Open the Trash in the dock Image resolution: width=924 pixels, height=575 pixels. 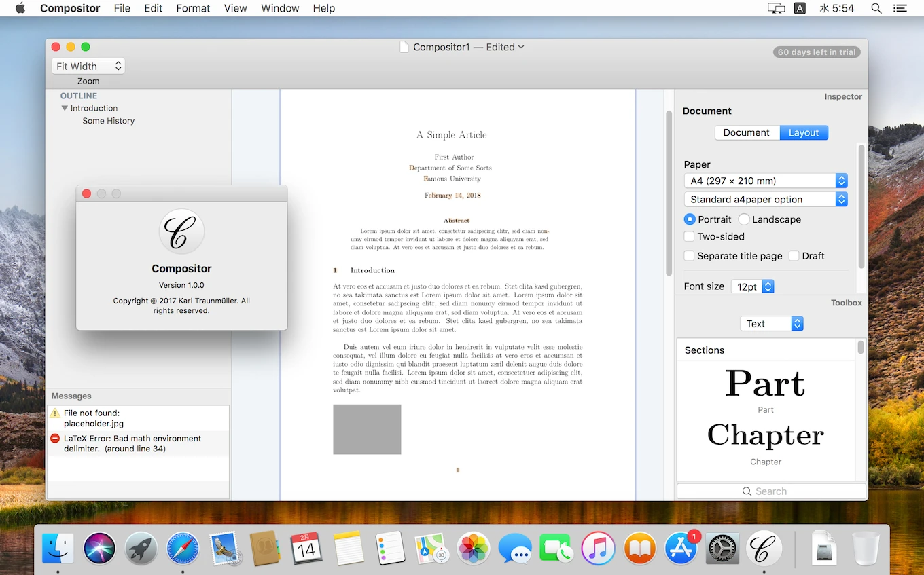pyautogui.click(x=866, y=548)
